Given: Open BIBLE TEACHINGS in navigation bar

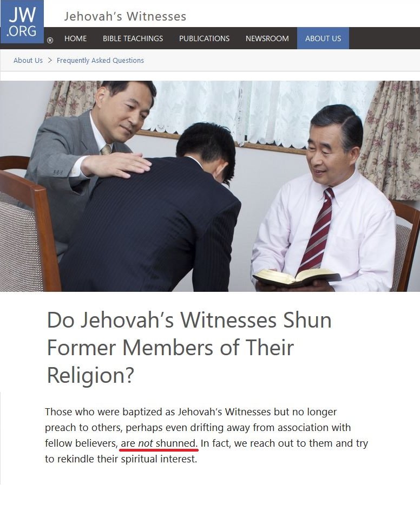Looking at the screenshot, I should [133, 38].
